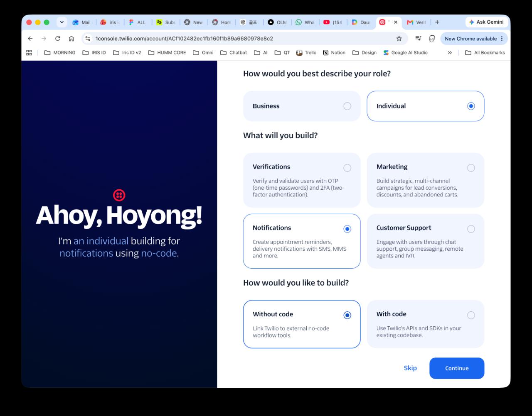
Task: Pick the Without code radio option
Action: pyautogui.click(x=347, y=315)
